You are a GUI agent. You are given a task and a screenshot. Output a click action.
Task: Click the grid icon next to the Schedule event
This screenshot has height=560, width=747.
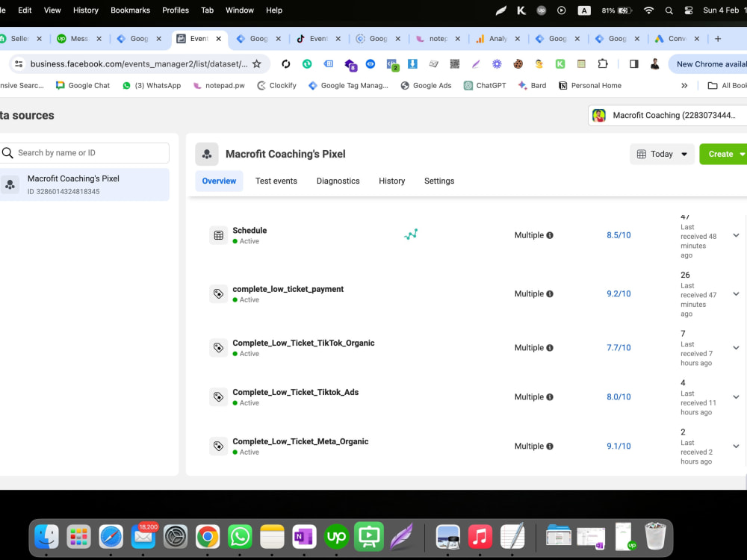pyautogui.click(x=219, y=234)
